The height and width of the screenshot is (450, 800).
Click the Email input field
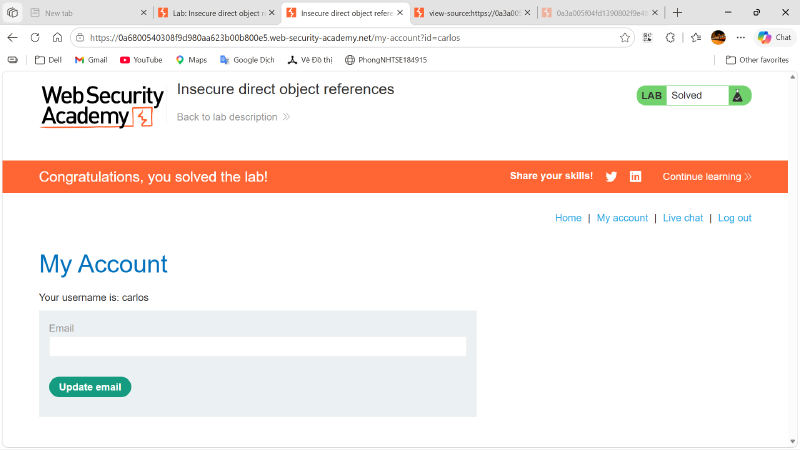tap(258, 346)
